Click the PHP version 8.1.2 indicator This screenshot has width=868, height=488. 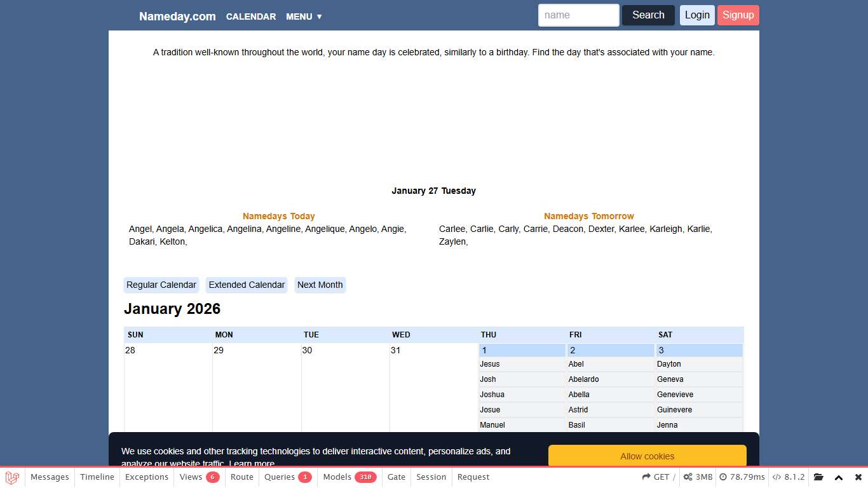coord(789,477)
